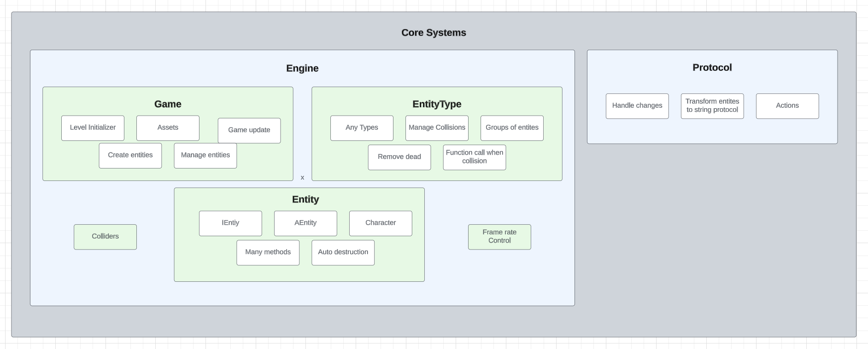
Task: Select the Level Initializer box
Action: pyautogui.click(x=93, y=128)
